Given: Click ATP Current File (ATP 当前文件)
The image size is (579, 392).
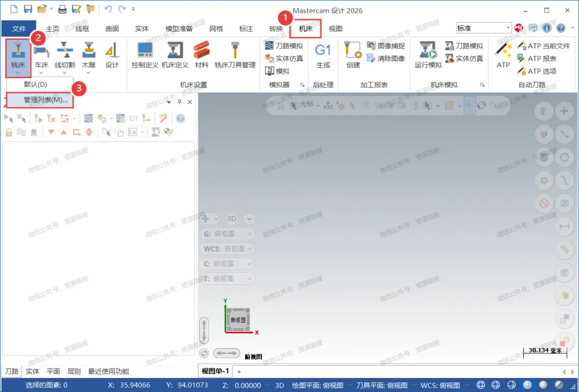Looking at the screenshot, I should [544, 46].
